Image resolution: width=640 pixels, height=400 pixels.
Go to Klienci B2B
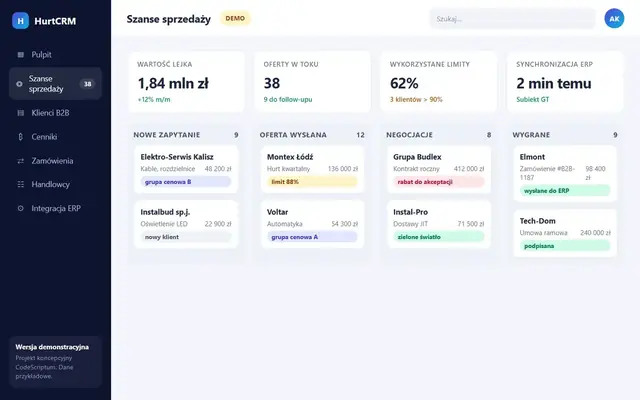tap(55, 113)
